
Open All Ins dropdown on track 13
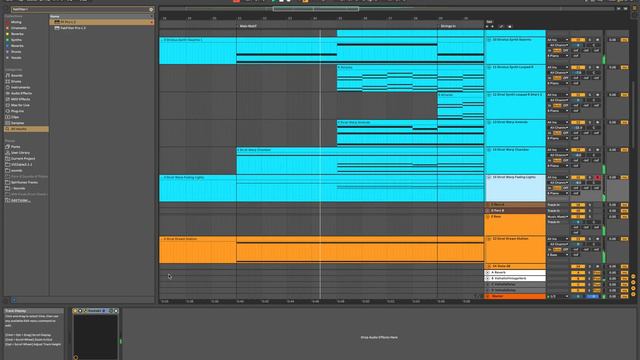[x=558, y=122]
